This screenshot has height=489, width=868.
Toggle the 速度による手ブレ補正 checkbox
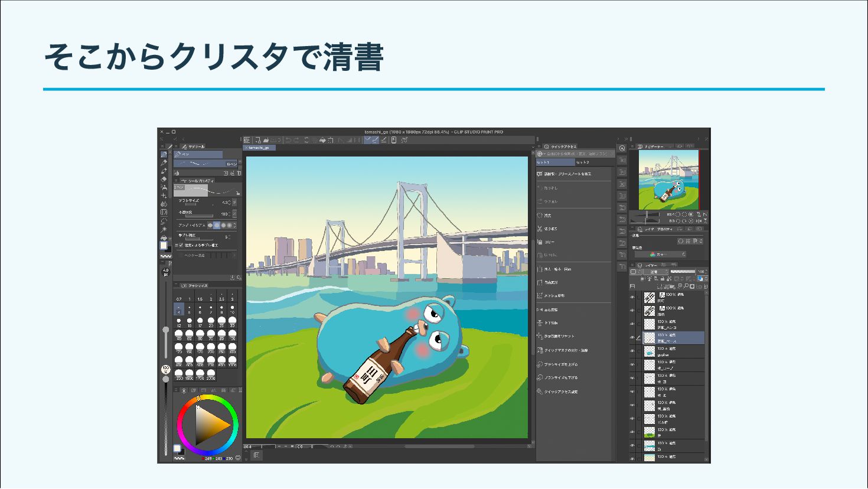coord(181,245)
